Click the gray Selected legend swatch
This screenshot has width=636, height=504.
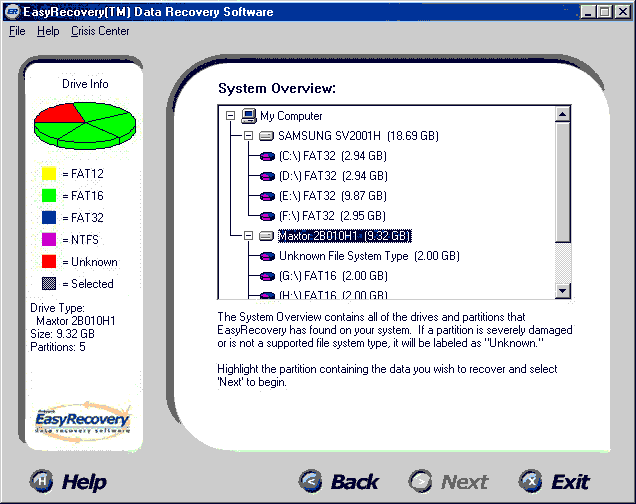click(49, 283)
